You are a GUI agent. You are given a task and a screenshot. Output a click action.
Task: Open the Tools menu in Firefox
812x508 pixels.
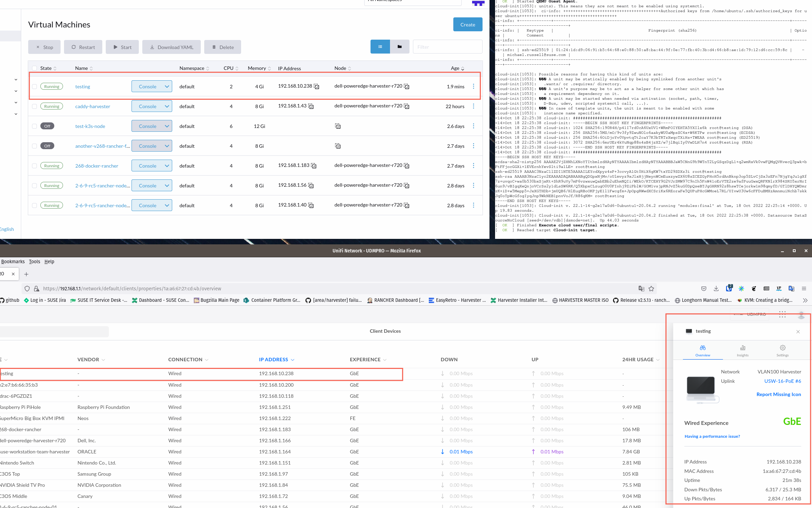pyautogui.click(x=34, y=261)
